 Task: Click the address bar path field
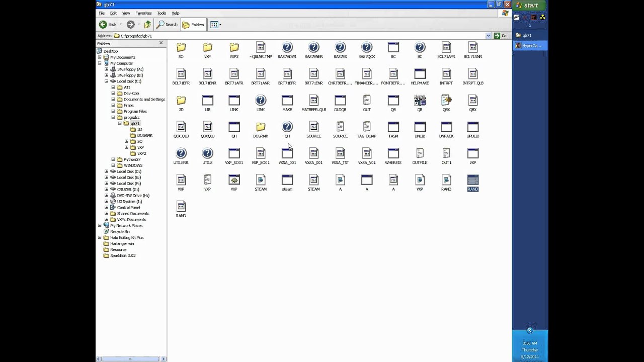click(299, 36)
